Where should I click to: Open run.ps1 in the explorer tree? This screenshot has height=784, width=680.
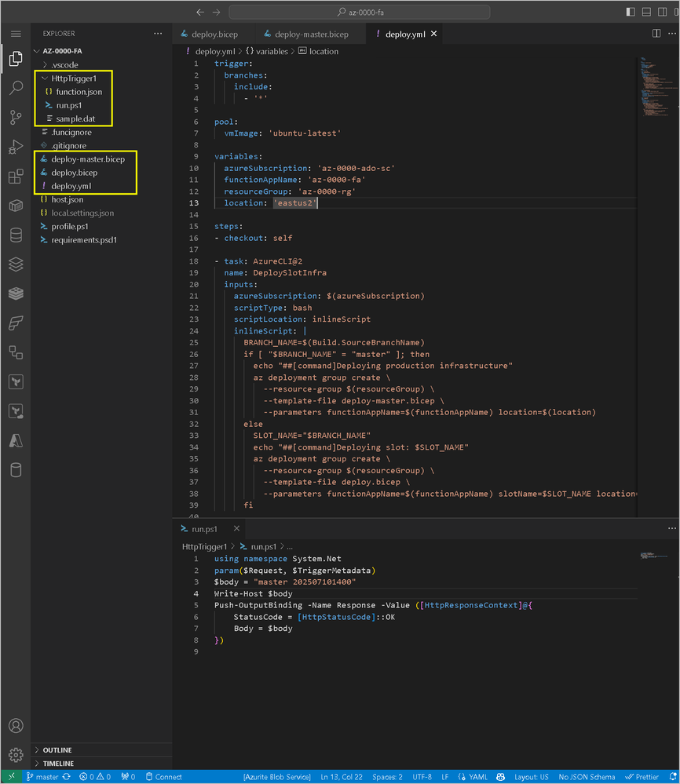click(68, 105)
